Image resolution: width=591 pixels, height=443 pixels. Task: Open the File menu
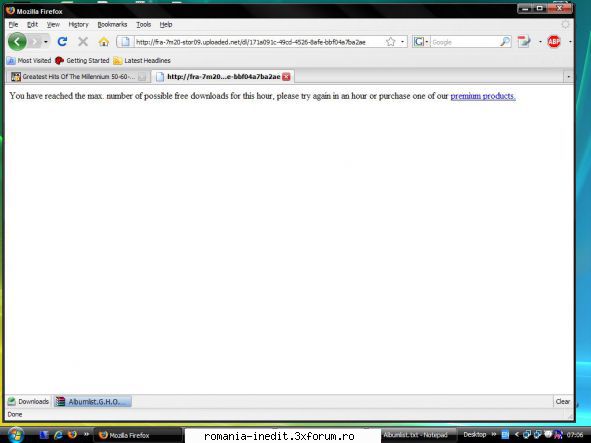tap(13, 25)
